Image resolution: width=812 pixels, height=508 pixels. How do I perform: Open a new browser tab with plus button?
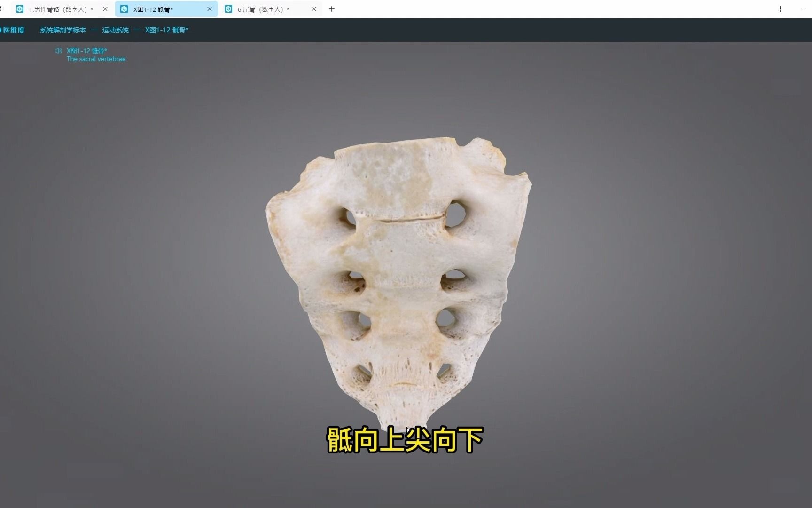[332, 9]
